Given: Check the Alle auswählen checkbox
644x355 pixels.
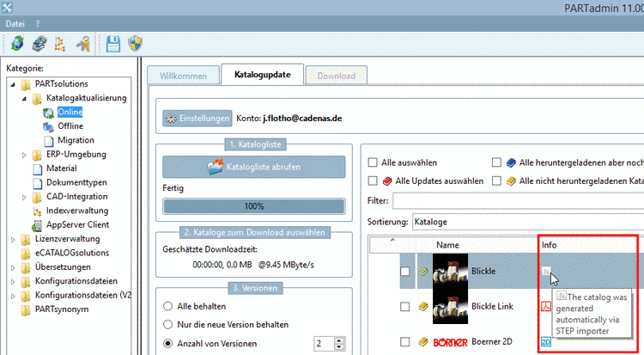Looking at the screenshot, I should (x=373, y=162).
